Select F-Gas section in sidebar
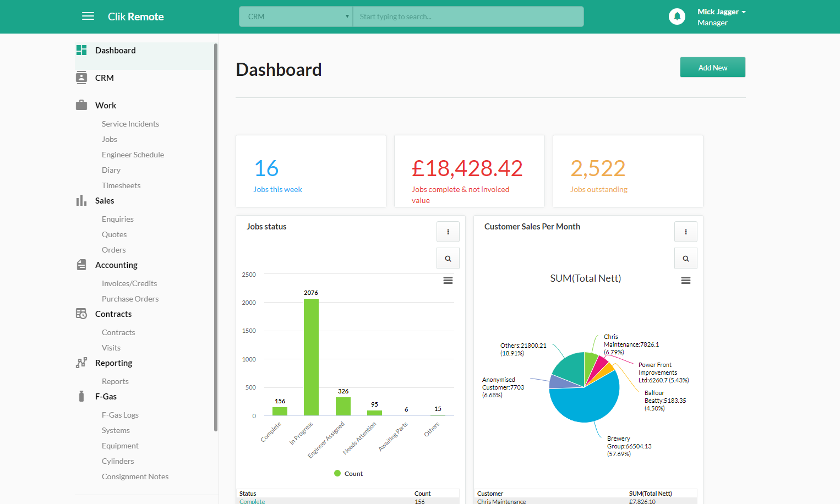The image size is (840, 504). (x=106, y=396)
